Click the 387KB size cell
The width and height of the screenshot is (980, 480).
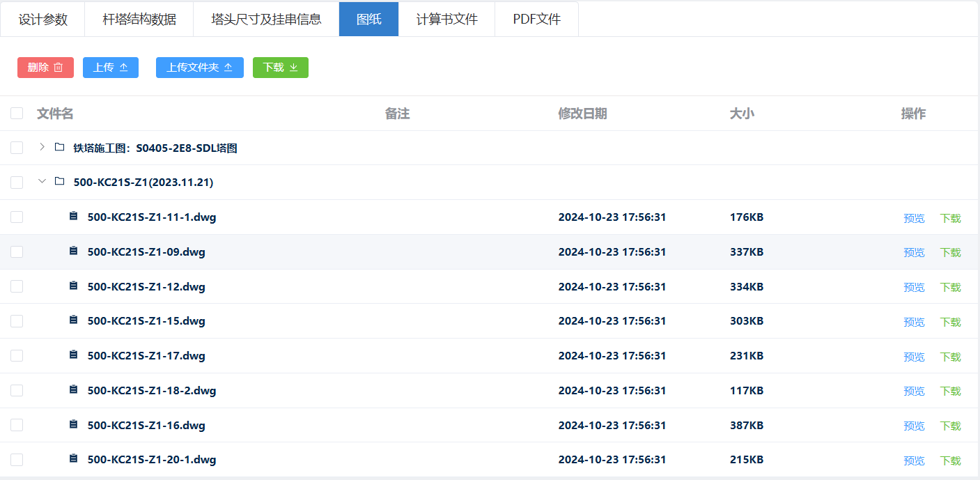(747, 425)
